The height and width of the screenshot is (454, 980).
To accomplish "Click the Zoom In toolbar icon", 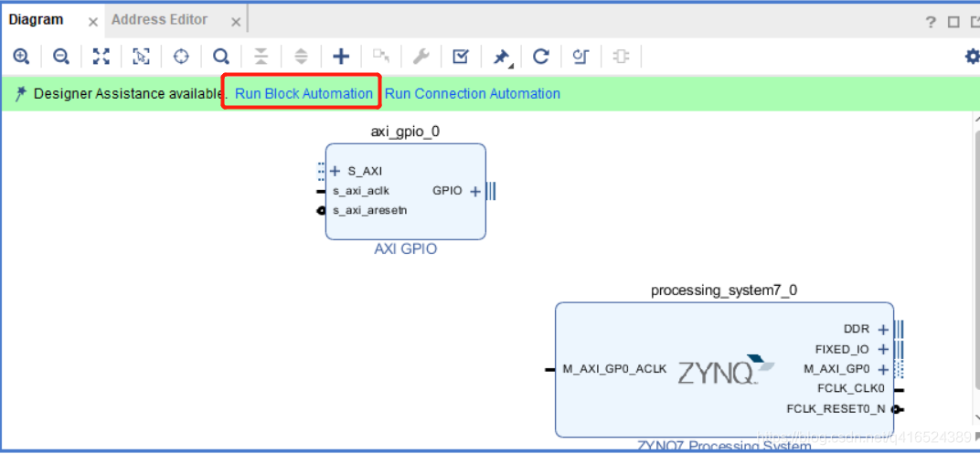I will click(21, 57).
